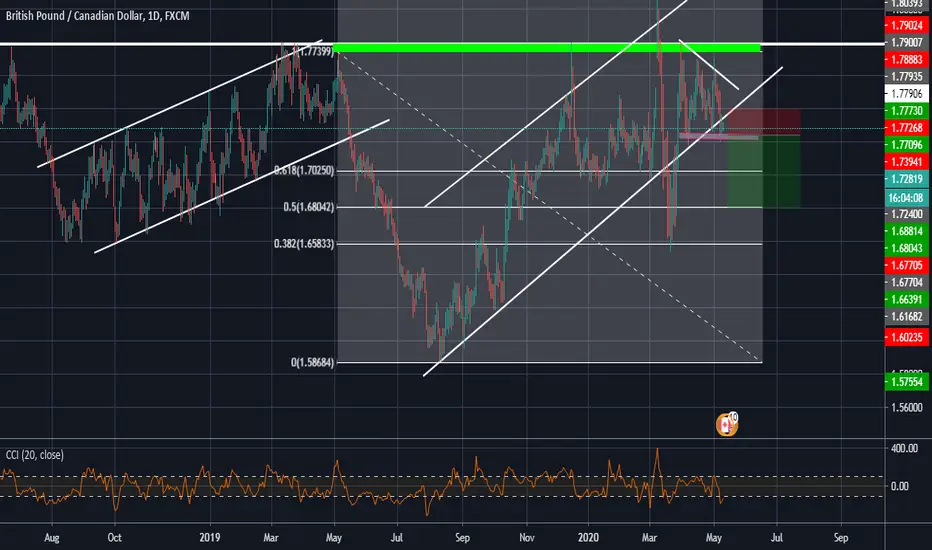The width and height of the screenshot is (932, 550).
Task: Click the 1.66391 green price label
Action: tap(906, 299)
